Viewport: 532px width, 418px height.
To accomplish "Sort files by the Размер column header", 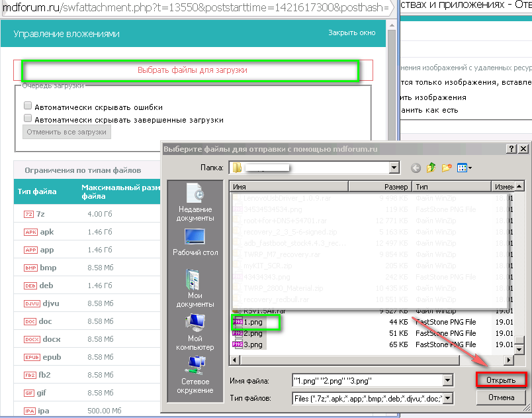I will (396, 187).
